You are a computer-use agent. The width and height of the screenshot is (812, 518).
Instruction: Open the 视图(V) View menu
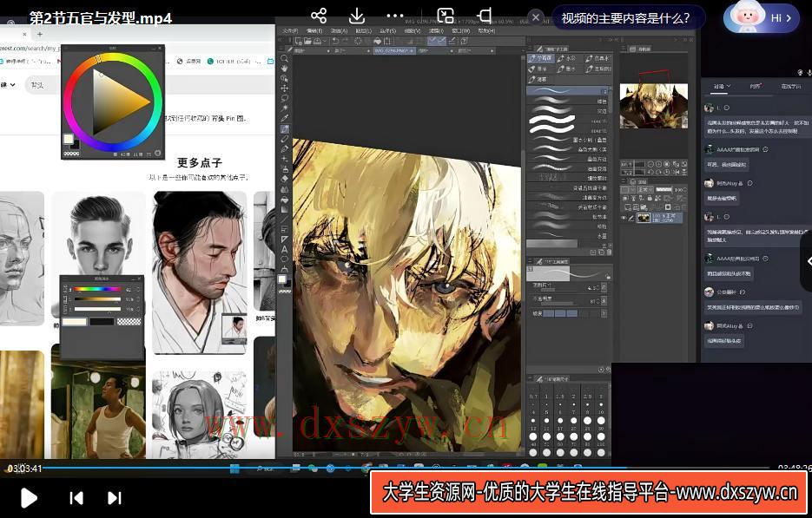coord(413,30)
